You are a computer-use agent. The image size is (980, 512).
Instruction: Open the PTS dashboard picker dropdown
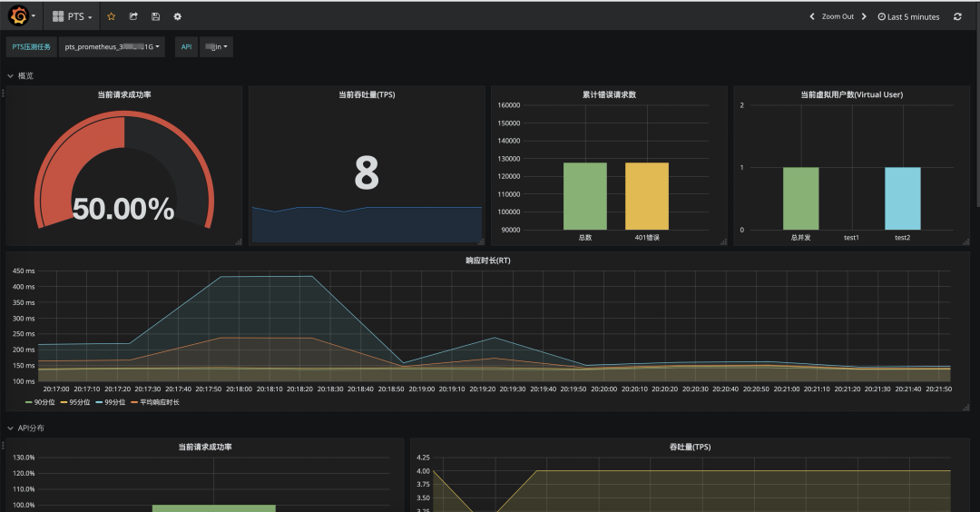point(73,16)
